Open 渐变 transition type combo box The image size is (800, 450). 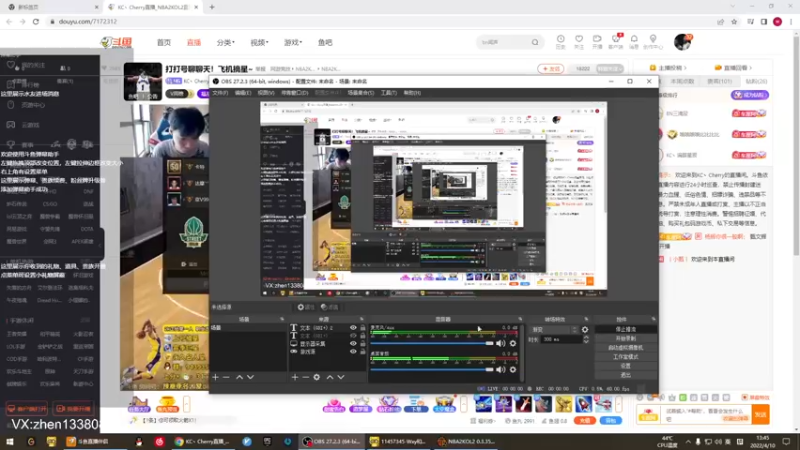pyautogui.click(x=554, y=330)
